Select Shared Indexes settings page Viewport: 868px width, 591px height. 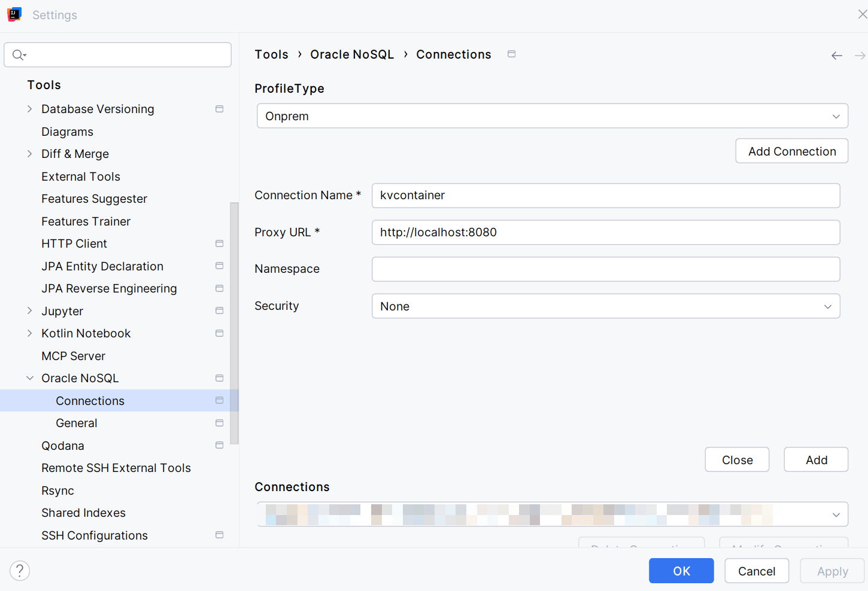(84, 513)
